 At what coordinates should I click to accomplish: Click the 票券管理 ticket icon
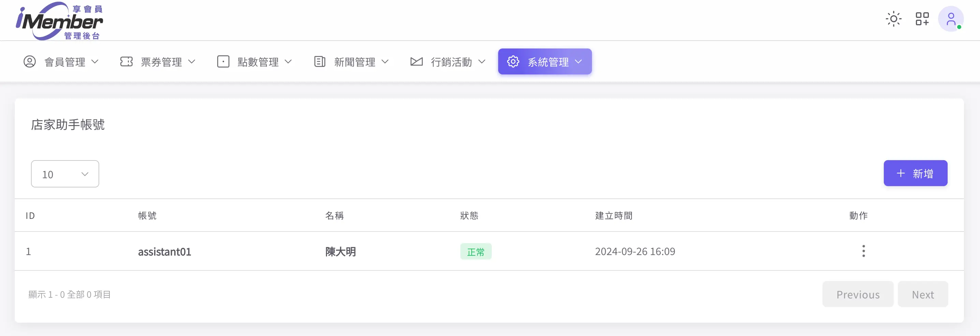[x=126, y=61]
